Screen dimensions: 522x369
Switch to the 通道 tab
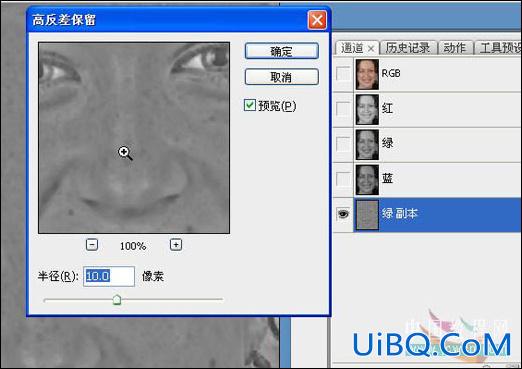coord(356,48)
